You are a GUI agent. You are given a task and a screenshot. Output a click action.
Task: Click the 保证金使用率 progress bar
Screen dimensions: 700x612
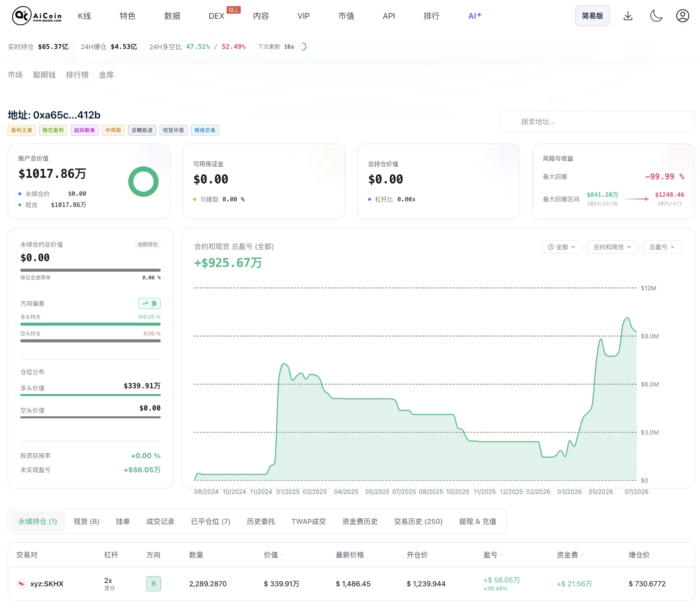coord(90,270)
